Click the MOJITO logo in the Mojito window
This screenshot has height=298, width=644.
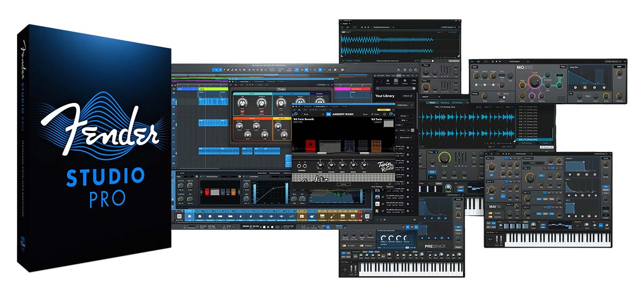(524, 67)
